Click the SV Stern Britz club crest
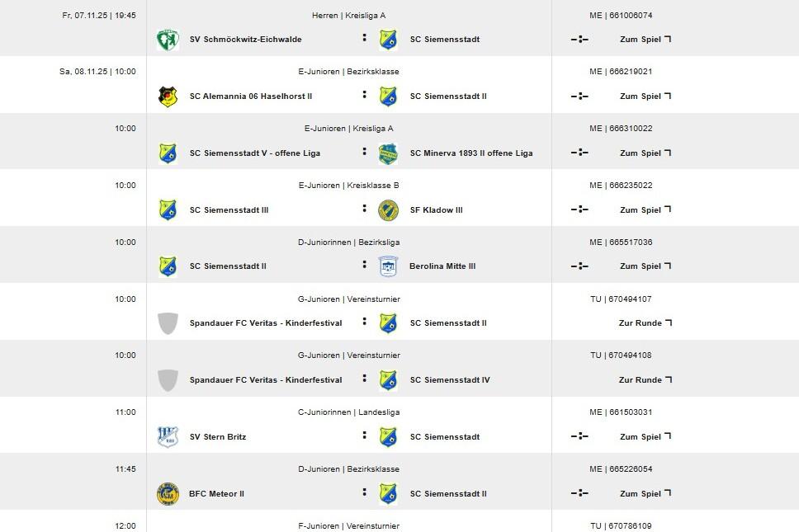This screenshot has width=799, height=532. [168, 437]
